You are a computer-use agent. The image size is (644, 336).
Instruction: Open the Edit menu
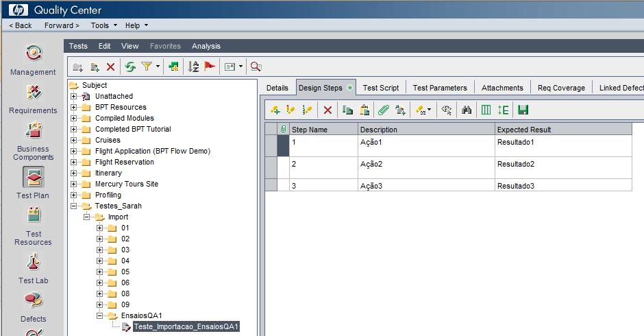tap(104, 46)
